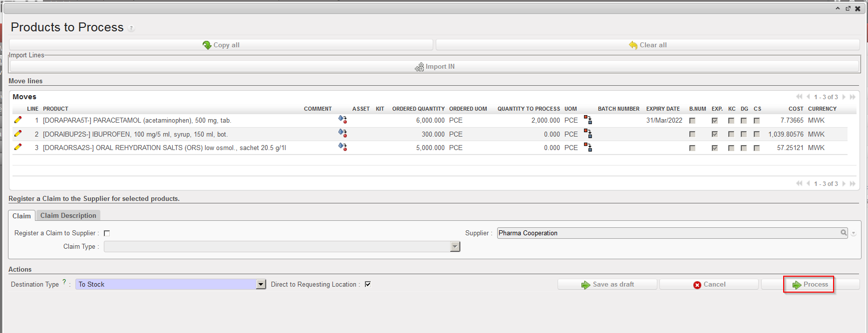The image size is (868, 333).
Task: Toggle B.NUM checkbox for ORAL REHYDRATION SALTS line
Action: tap(692, 148)
